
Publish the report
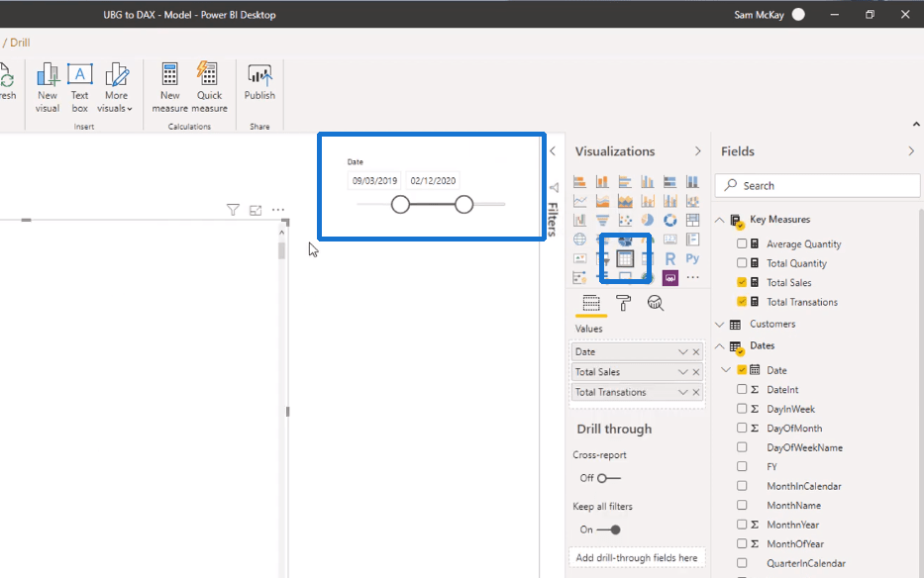pyautogui.click(x=259, y=82)
